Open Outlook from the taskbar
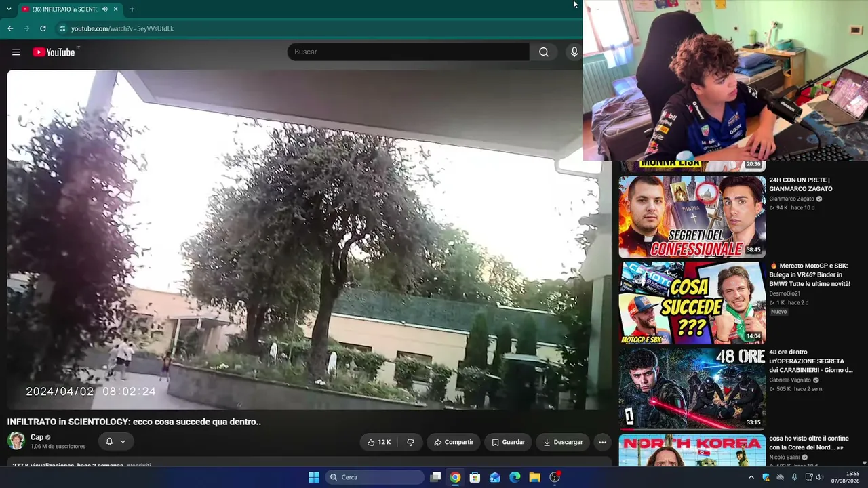The height and width of the screenshot is (488, 868). click(x=495, y=477)
